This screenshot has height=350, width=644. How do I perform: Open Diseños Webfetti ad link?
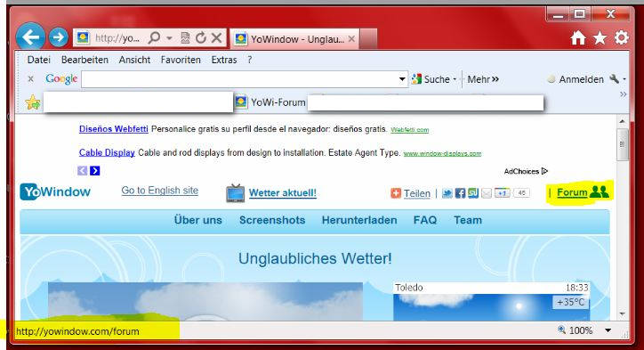(x=113, y=129)
